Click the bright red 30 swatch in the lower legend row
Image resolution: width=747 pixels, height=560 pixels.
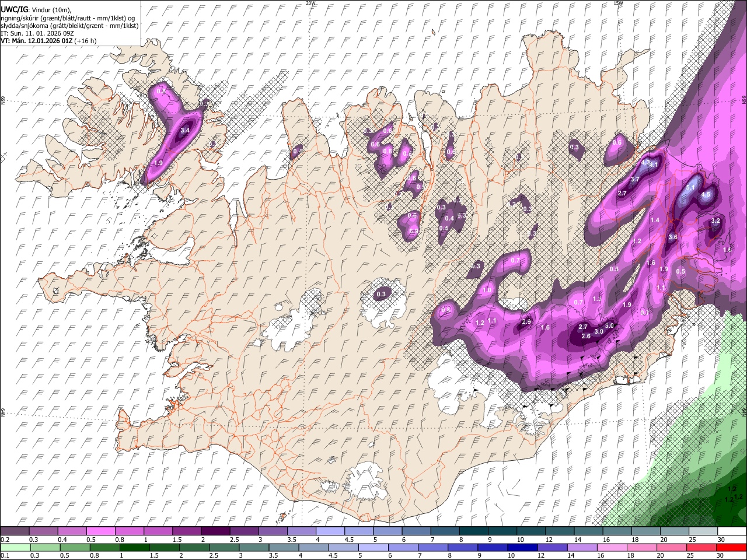point(731,547)
